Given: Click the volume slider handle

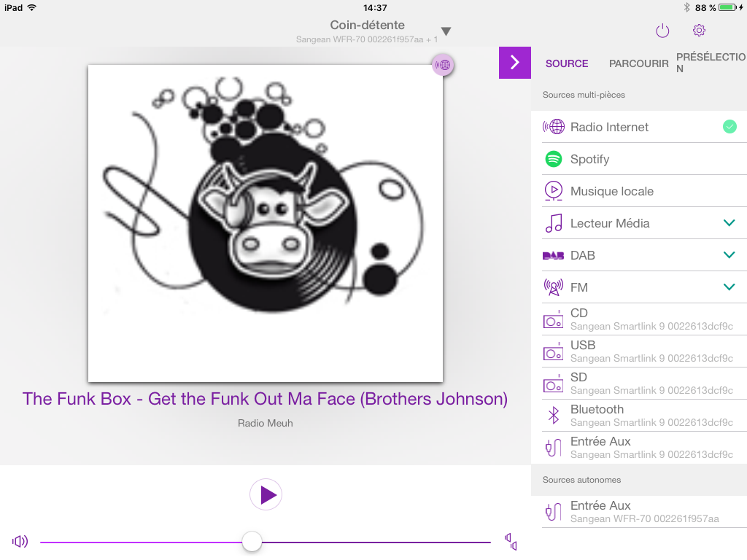Looking at the screenshot, I should 252,542.
